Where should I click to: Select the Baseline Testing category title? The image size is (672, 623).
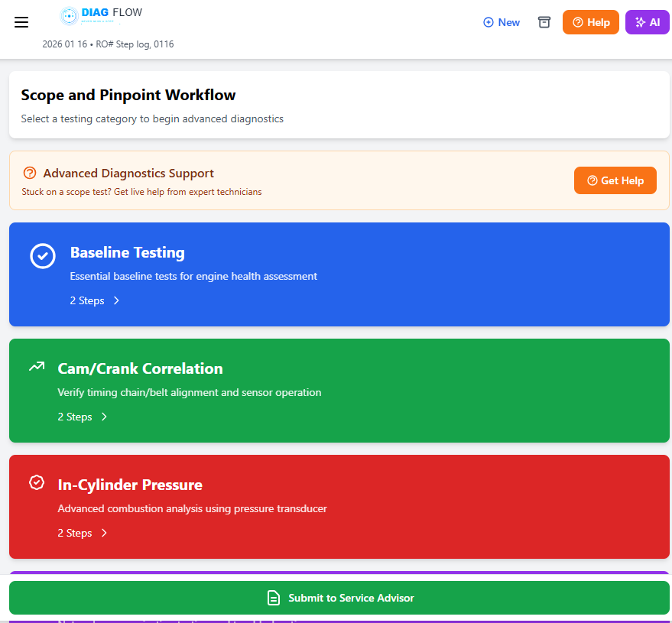tap(127, 252)
